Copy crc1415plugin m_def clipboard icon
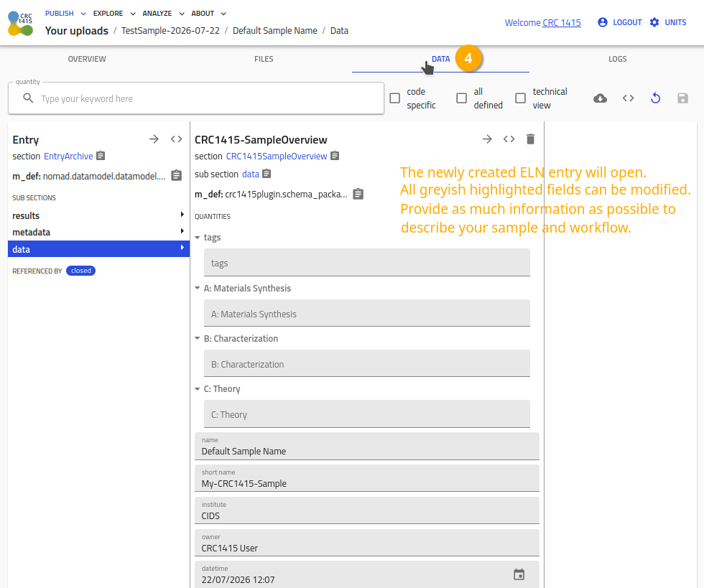This screenshot has height=588, width=704. click(x=358, y=194)
